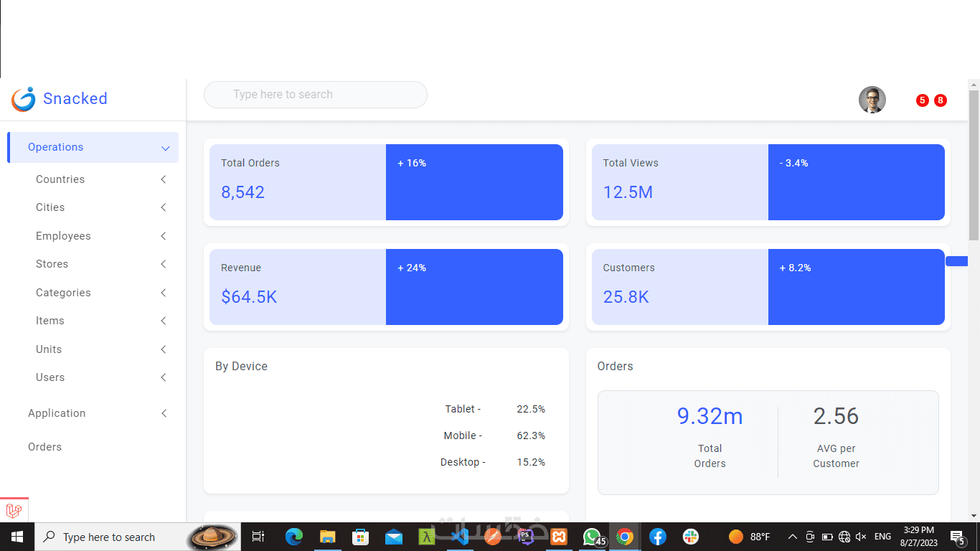Open XAMPP from the taskbar
Image resolution: width=980 pixels, height=551 pixels.
coord(560,537)
